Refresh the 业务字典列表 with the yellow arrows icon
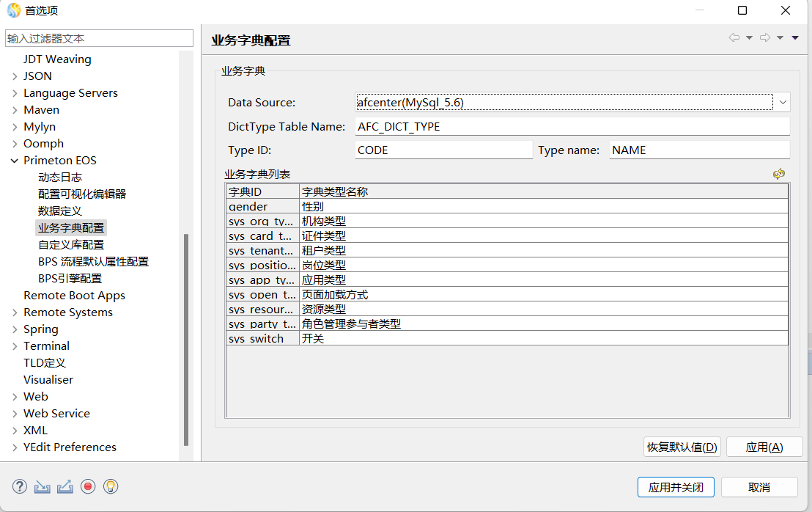This screenshot has height=512, width=812. coord(779,174)
